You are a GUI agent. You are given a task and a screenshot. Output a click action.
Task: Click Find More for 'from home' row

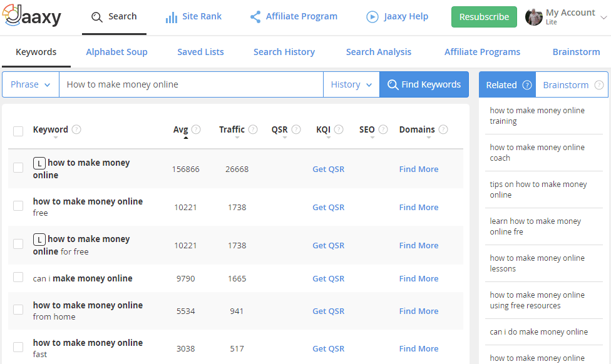[x=419, y=311]
